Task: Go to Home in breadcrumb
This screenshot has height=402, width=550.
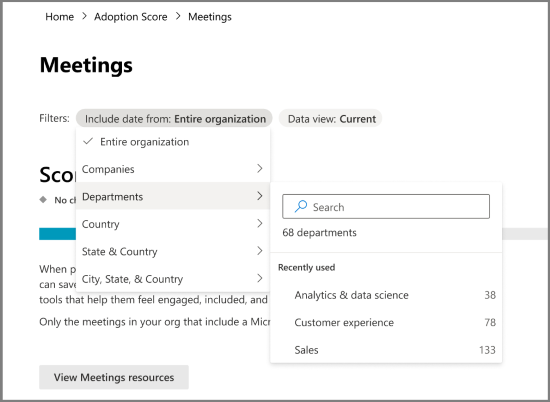Action: tap(59, 16)
